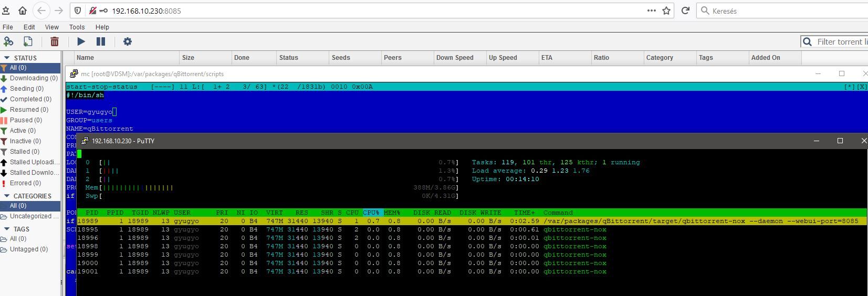Open the File menu
Viewport: 868px width, 296px height.
click(x=8, y=27)
